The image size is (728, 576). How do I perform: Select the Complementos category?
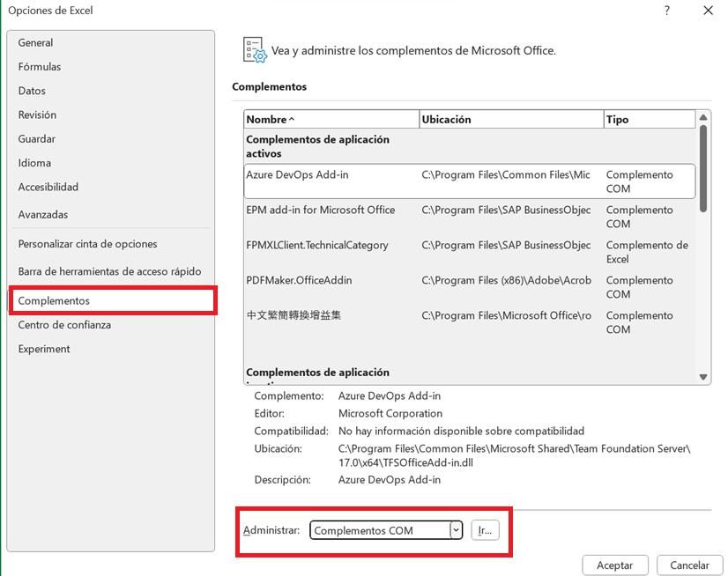tap(112, 300)
